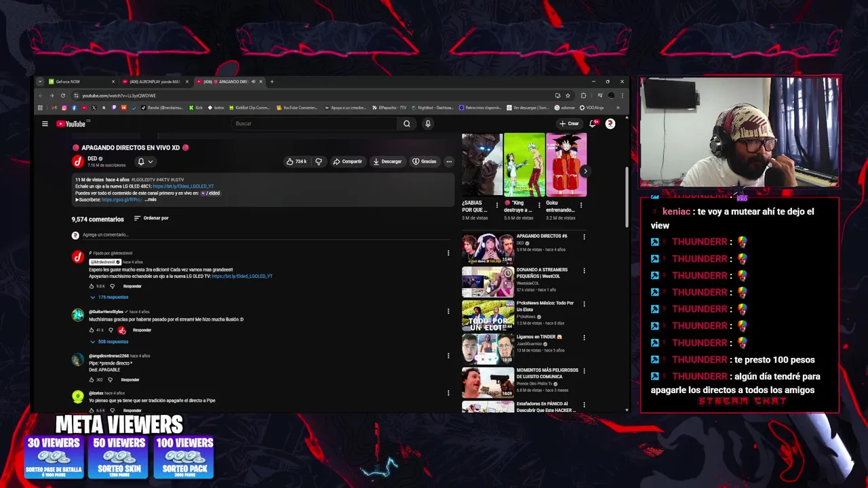
Task: Dislike the @angelcontreras2268 comment
Action: click(x=110, y=380)
